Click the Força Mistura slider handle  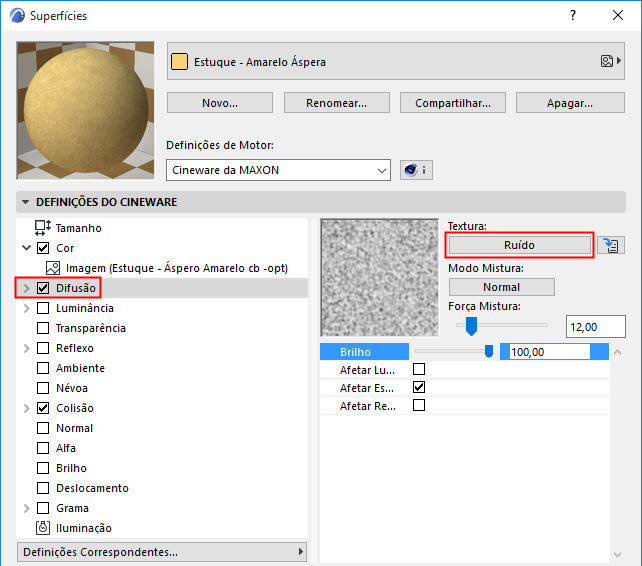click(471, 326)
